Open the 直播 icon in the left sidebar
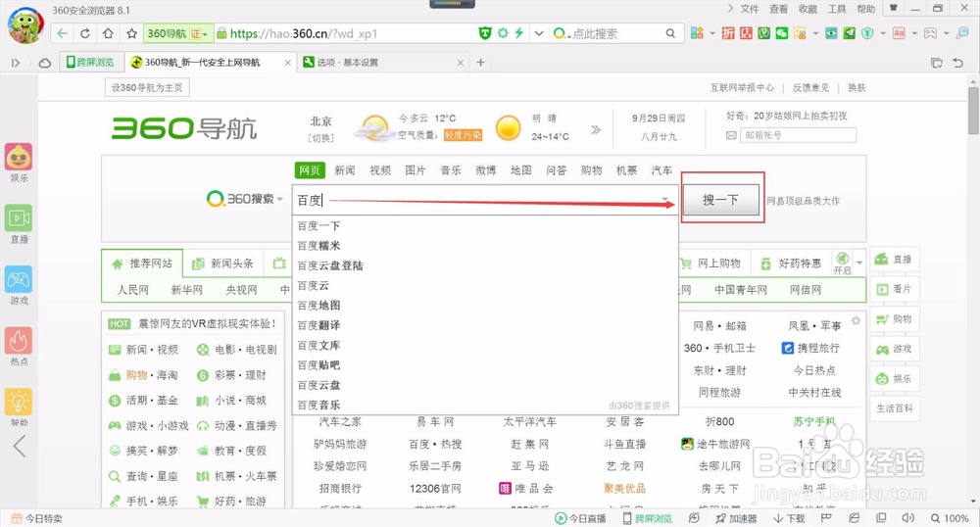Viewport: 980px width, 527px height. coord(19,218)
